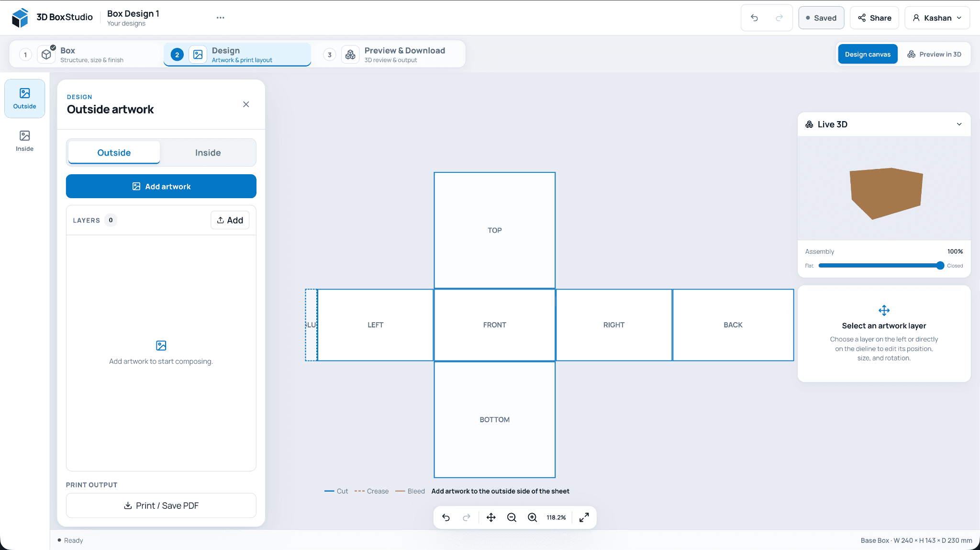Click the Saved status button
This screenshot has height=550, width=980.
pyautogui.click(x=821, y=18)
